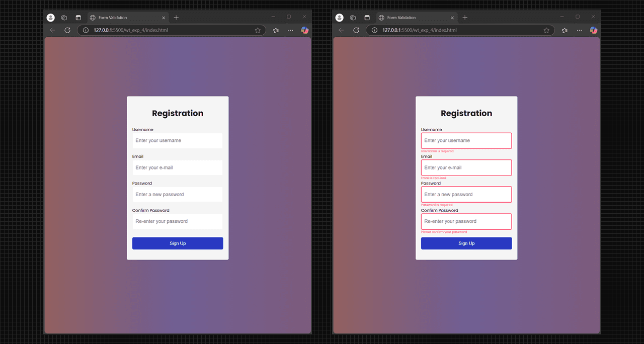The image size is (644, 344).
Task: Open workspaces icon in right browser window
Action: 353,18
